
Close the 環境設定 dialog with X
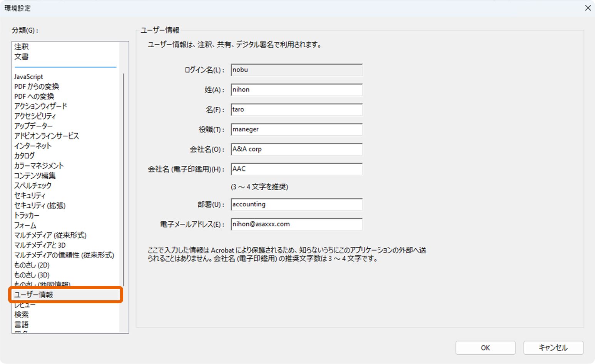tap(588, 8)
